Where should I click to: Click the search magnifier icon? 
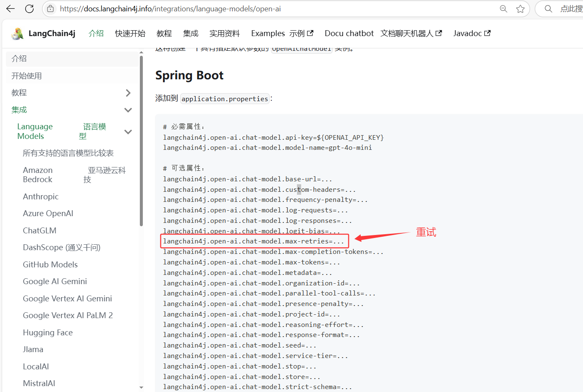pyautogui.click(x=548, y=9)
